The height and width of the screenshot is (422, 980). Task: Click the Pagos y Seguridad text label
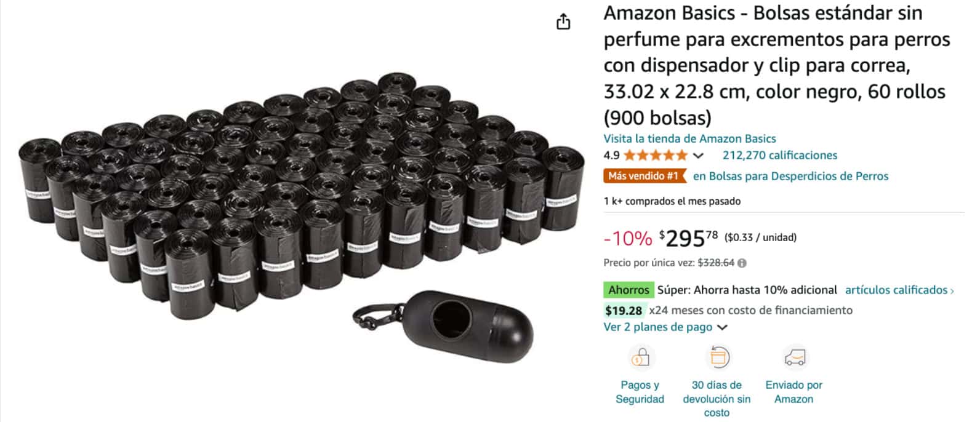point(640,392)
